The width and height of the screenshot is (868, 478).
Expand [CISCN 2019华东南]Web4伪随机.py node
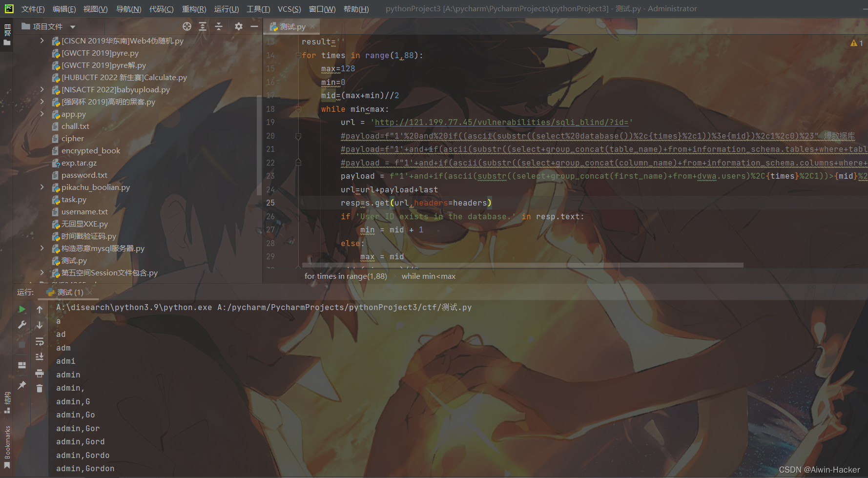pyautogui.click(x=42, y=41)
